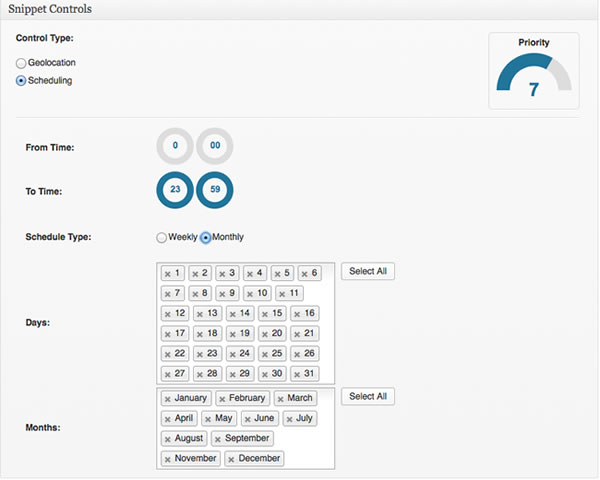This screenshot has width=600, height=480.
Task: Remove day 2 tag via its x icon
Action: [195, 274]
